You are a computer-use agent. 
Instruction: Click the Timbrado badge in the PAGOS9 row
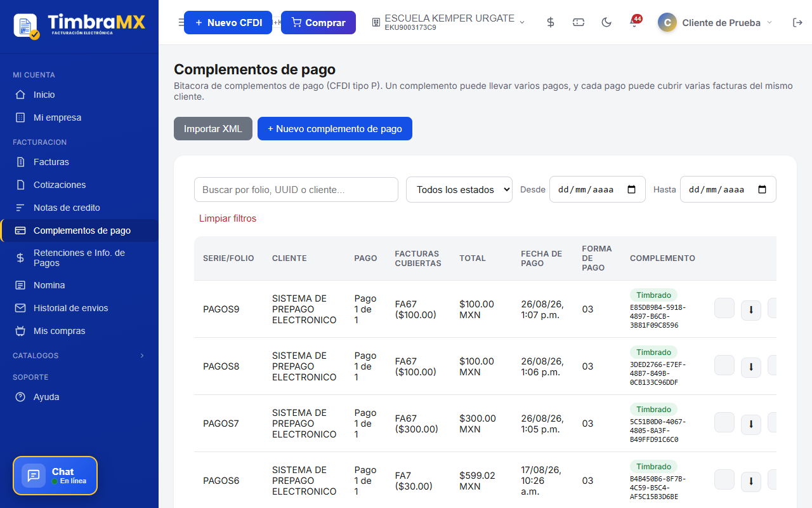tap(654, 295)
